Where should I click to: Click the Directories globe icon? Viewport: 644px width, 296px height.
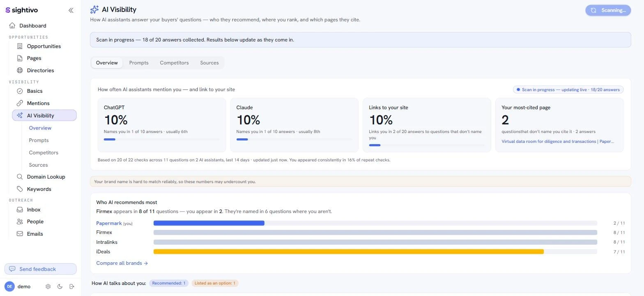click(20, 70)
